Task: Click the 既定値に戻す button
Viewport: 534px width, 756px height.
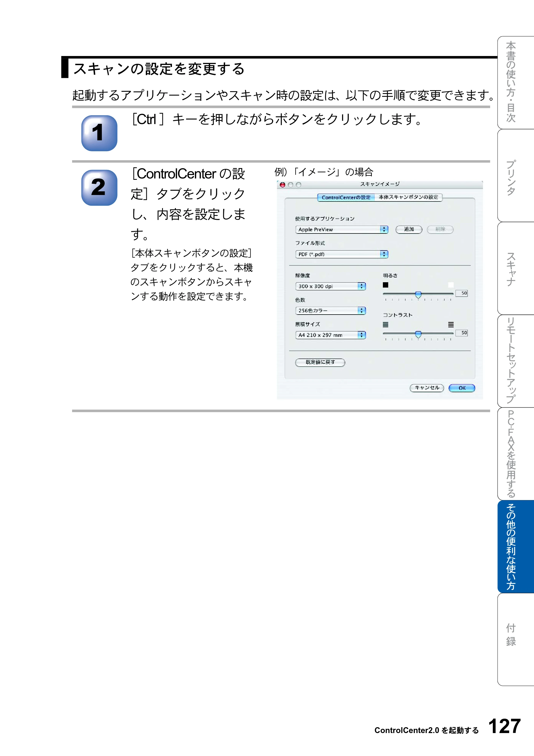Action: coord(320,362)
